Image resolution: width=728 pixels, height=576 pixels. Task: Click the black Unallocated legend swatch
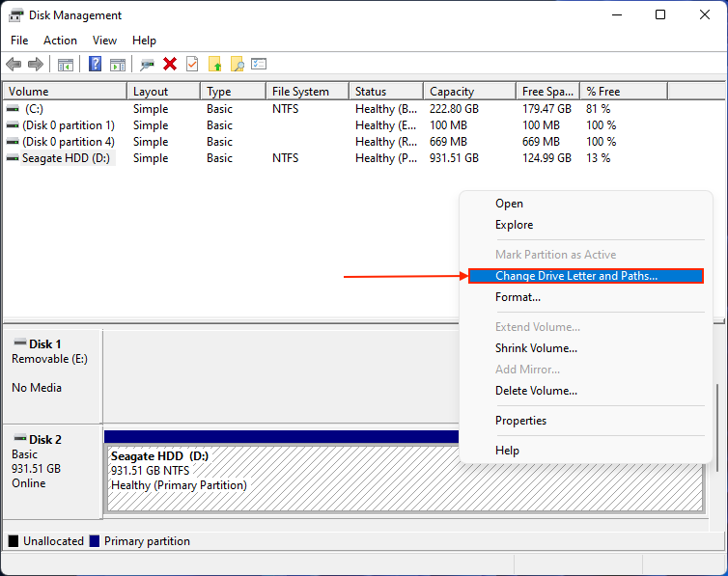(x=14, y=540)
